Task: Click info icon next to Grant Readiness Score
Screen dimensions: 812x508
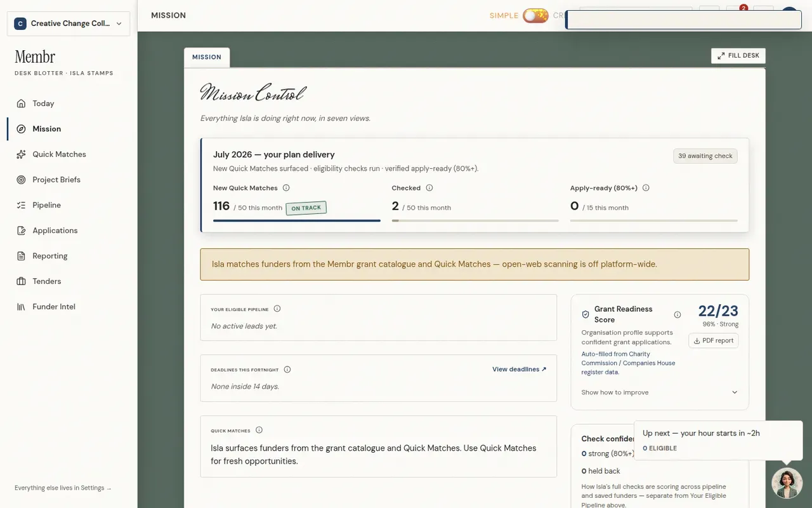Action: [678, 314]
